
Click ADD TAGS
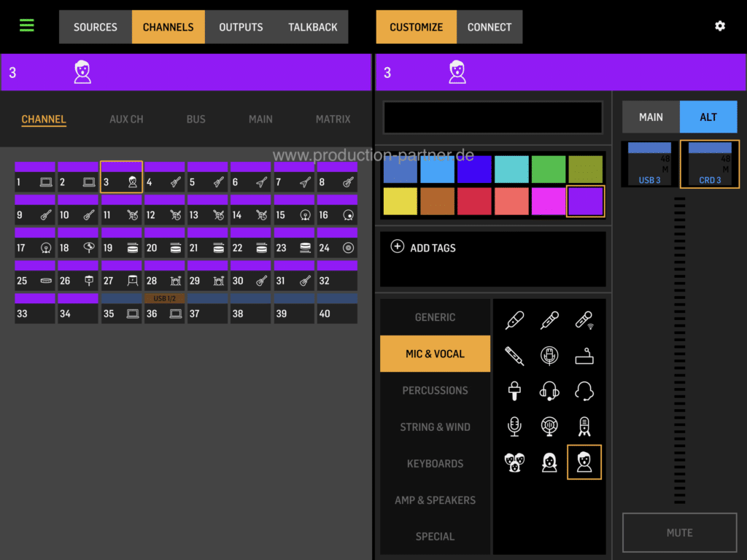(424, 248)
